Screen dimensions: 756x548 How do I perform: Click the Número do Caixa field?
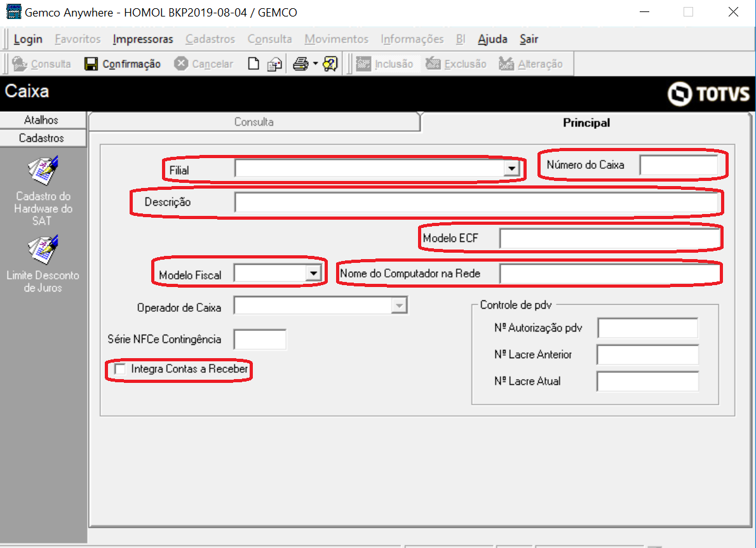[679, 165]
